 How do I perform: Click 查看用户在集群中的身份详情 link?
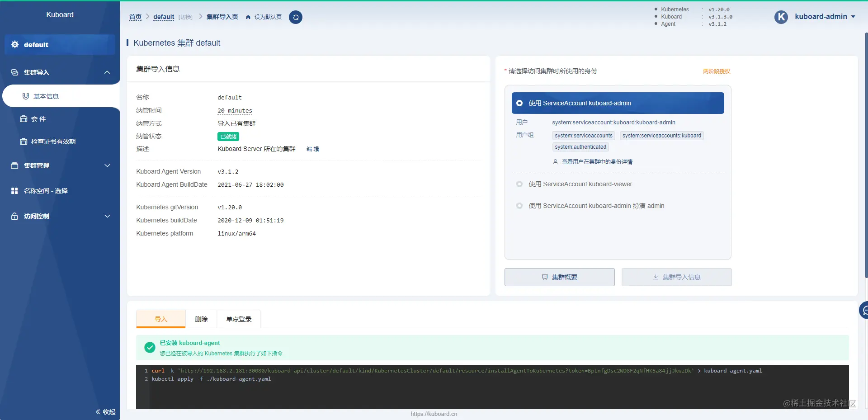[597, 161]
